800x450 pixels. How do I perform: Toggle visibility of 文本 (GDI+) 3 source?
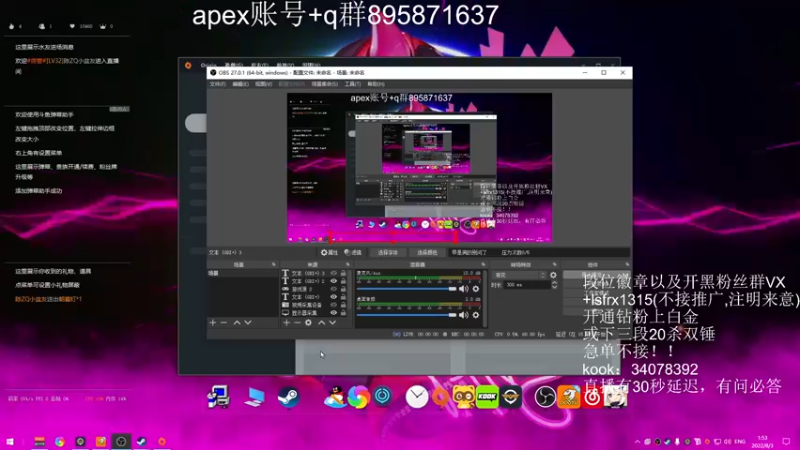coord(334,273)
